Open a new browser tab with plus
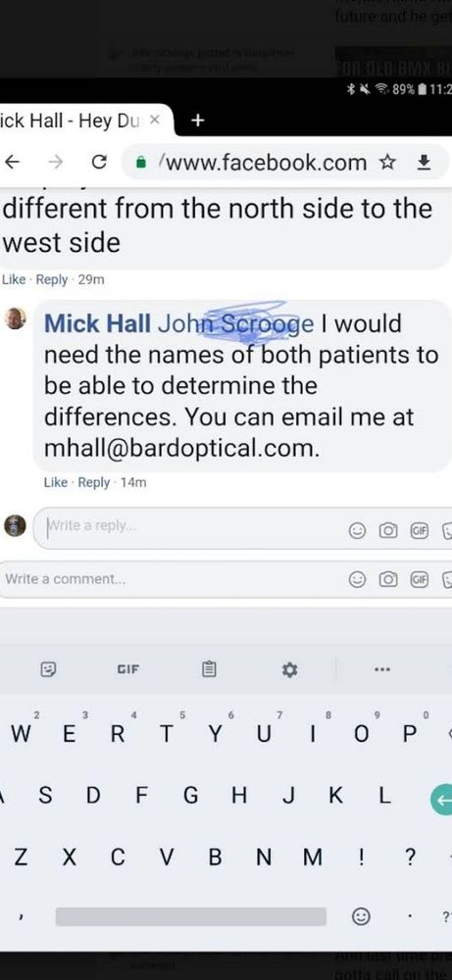The height and width of the screenshot is (980, 452). [197, 121]
